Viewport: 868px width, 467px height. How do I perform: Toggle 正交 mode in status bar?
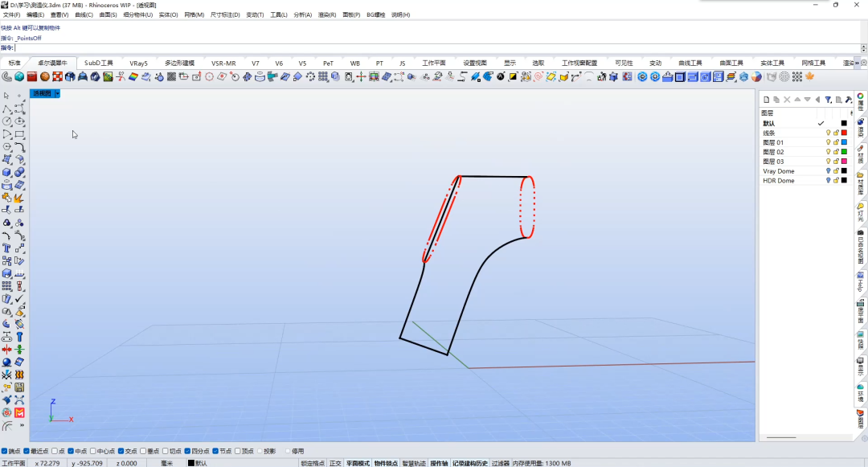(x=335, y=463)
